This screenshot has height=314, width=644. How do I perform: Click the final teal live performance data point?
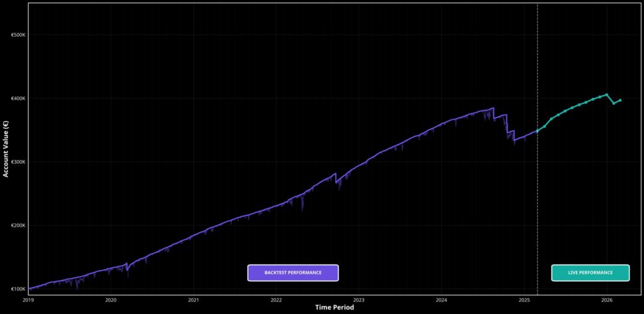(621, 100)
